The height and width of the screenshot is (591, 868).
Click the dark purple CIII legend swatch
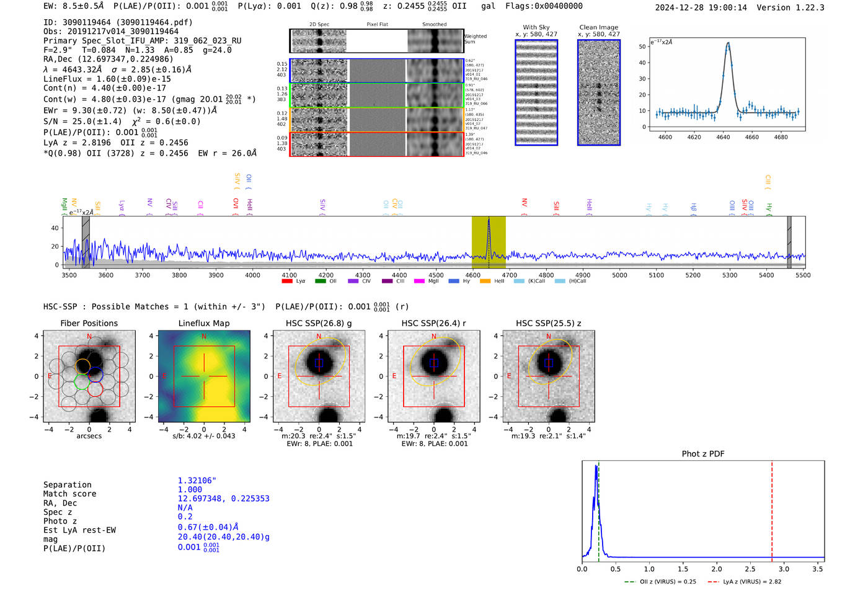coord(387,281)
